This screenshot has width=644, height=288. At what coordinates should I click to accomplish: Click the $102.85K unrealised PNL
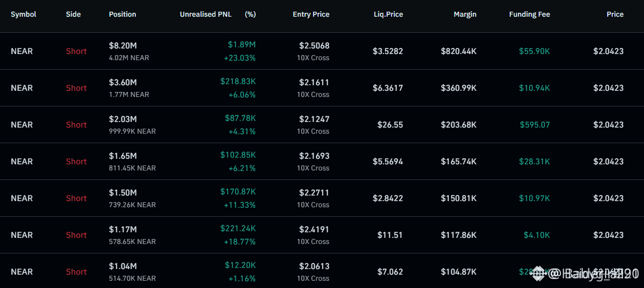tap(238, 155)
